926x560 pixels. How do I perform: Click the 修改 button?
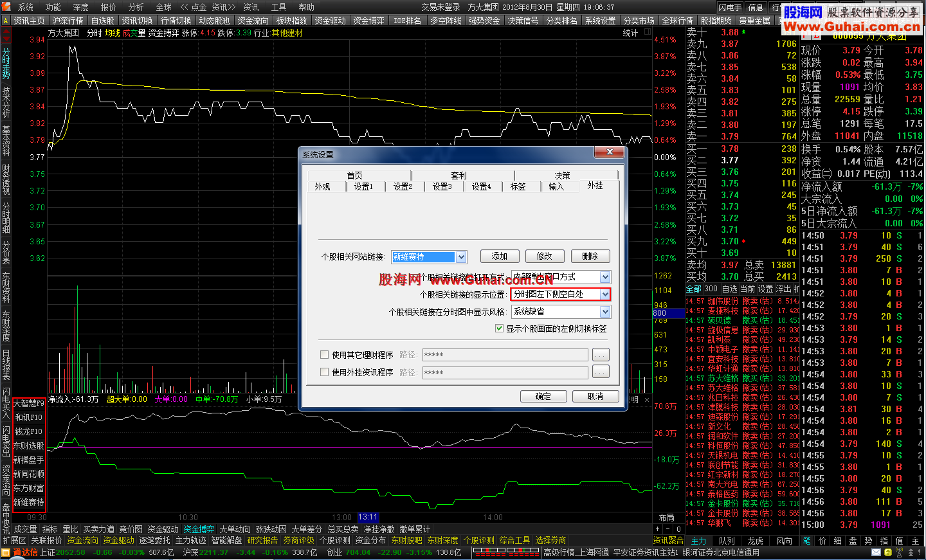545,256
